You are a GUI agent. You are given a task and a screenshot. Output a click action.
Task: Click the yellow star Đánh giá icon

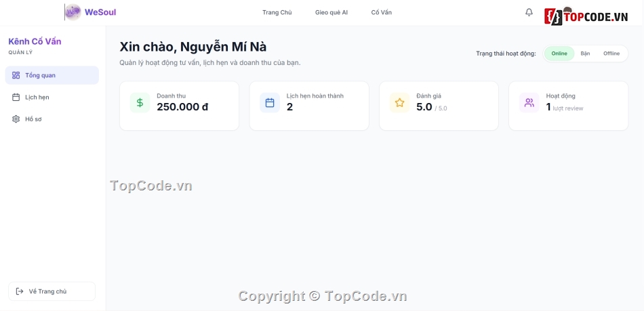tap(400, 102)
